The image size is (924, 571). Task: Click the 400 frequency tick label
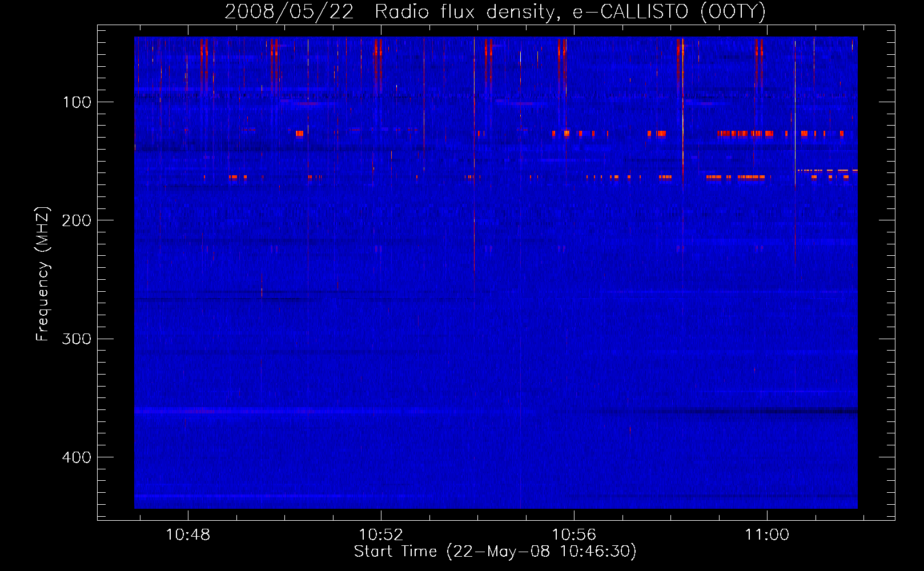(77, 457)
